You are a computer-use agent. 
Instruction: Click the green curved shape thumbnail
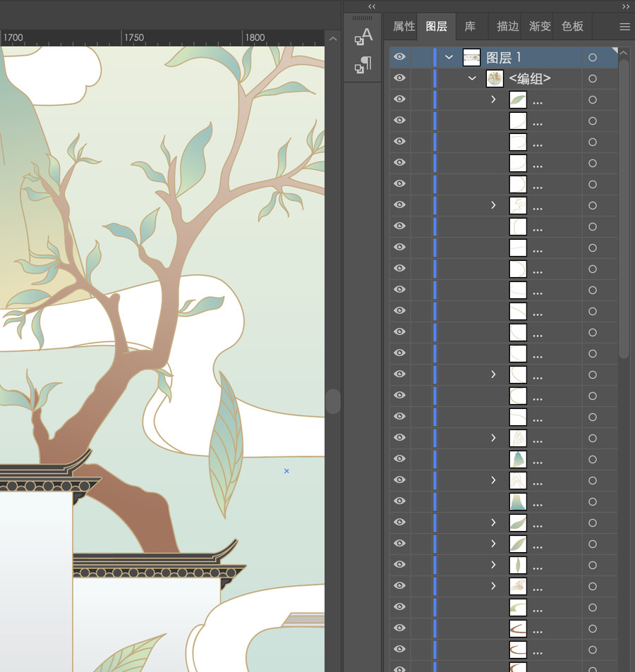point(518,607)
